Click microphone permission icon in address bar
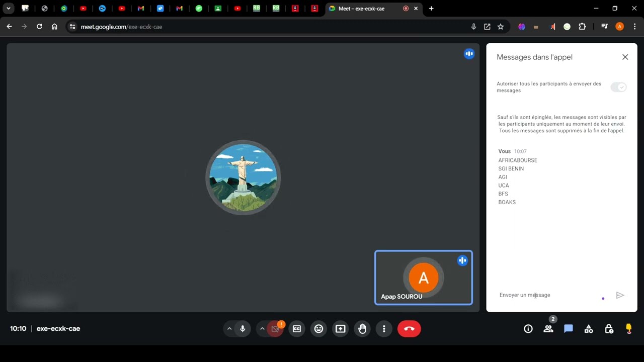Viewport: 644px width, 362px height. [473, 27]
